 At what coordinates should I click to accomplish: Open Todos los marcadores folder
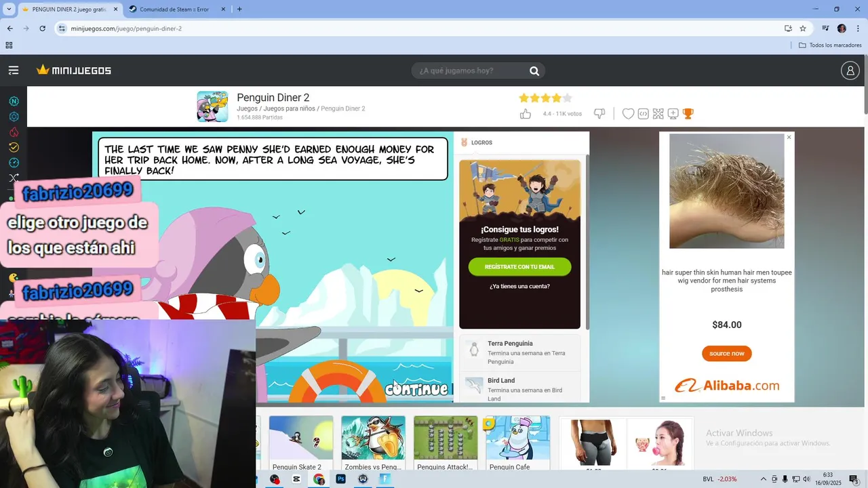pos(830,45)
